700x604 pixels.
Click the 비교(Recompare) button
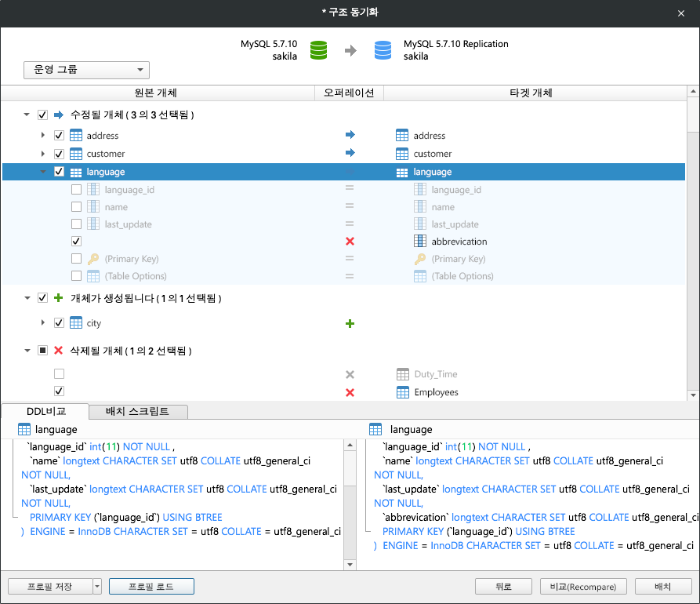(x=583, y=586)
